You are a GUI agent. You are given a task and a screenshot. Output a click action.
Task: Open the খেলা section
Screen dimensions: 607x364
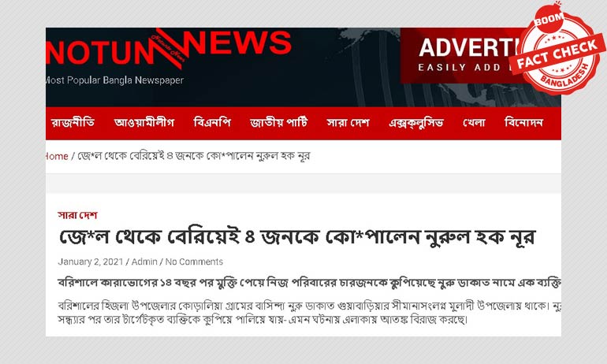pos(474,123)
